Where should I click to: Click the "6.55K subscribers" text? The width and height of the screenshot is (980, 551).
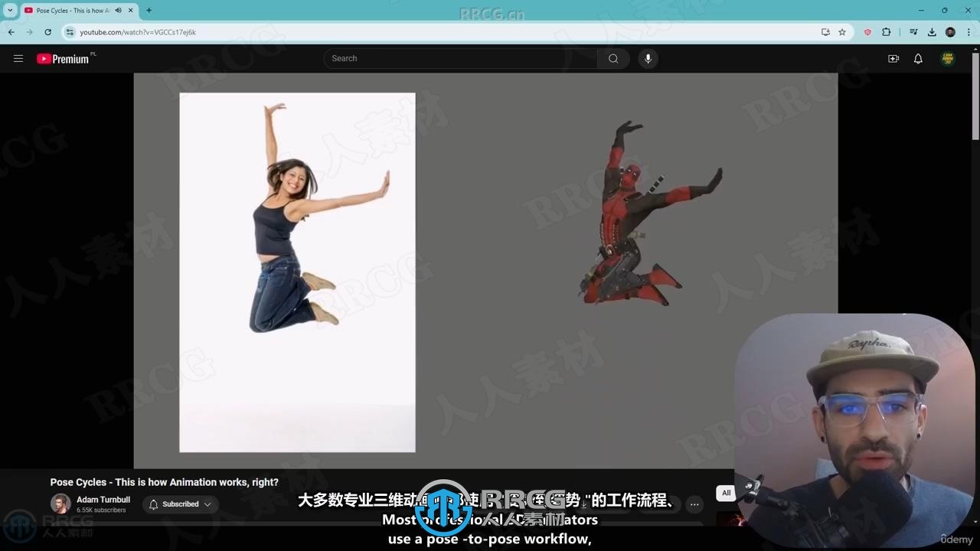pos(101,510)
